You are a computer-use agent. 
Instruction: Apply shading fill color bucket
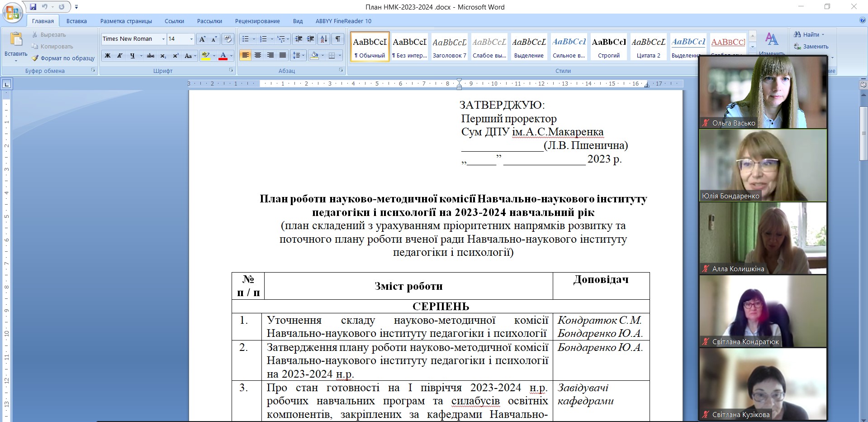pos(315,56)
